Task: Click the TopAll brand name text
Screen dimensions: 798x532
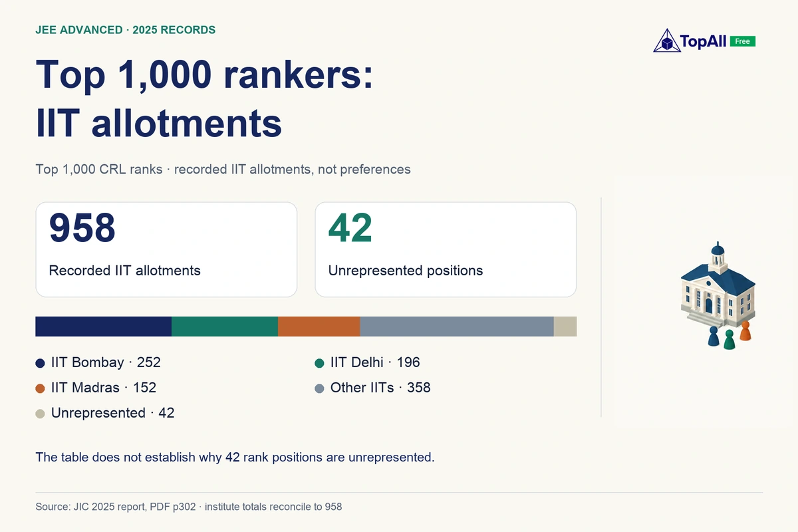Action: [x=704, y=41]
